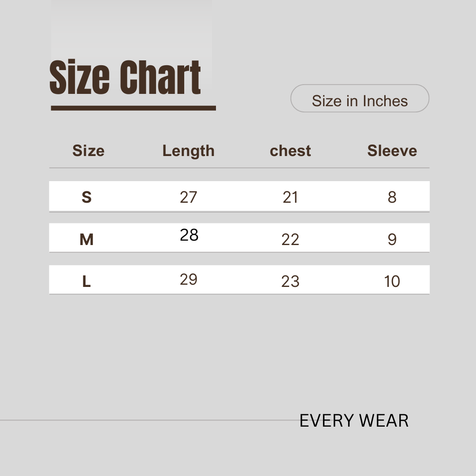476x476 pixels.
Task: Click the chest value 22
Action: pyautogui.click(x=290, y=239)
